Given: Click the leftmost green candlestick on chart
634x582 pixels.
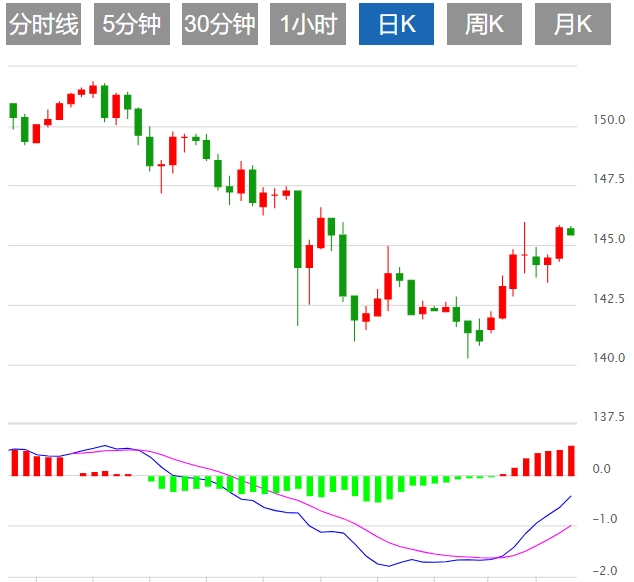Looking at the screenshot, I should point(13,110).
